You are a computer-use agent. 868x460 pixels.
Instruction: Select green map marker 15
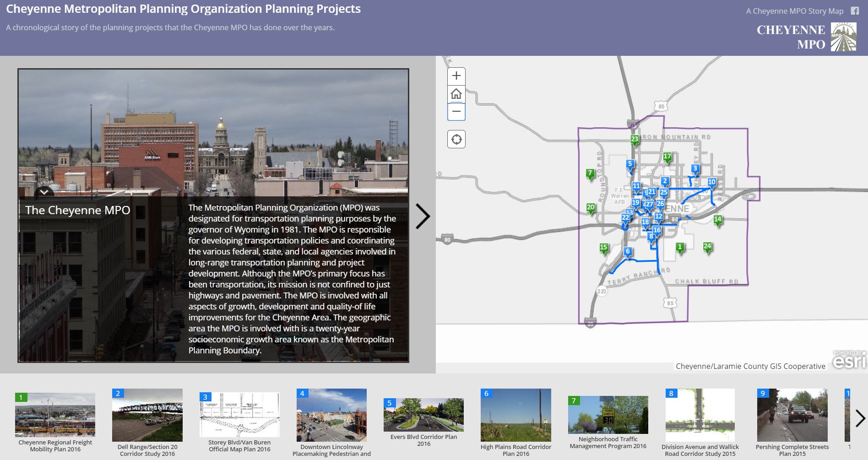(x=603, y=248)
